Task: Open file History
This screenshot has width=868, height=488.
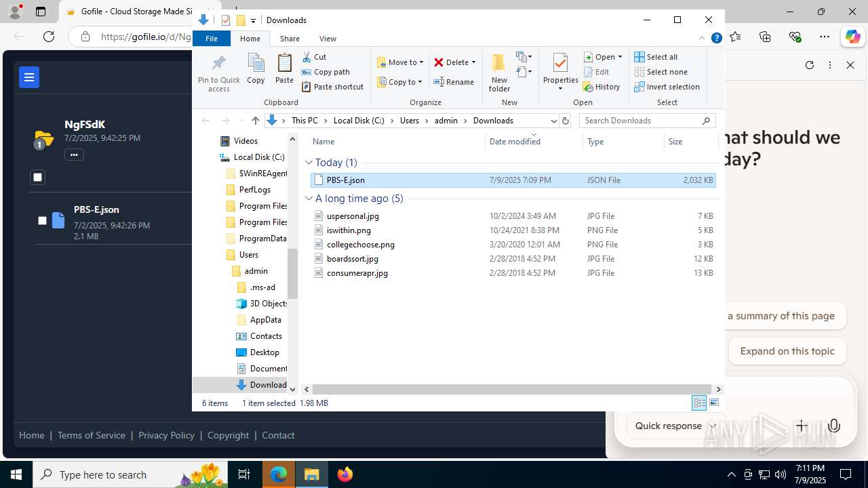Action: [601, 87]
